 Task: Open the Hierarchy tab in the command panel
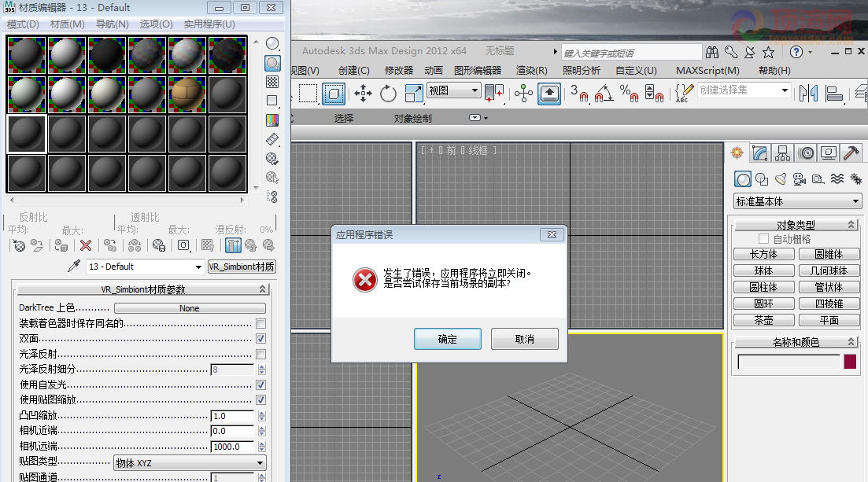(783, 153)
